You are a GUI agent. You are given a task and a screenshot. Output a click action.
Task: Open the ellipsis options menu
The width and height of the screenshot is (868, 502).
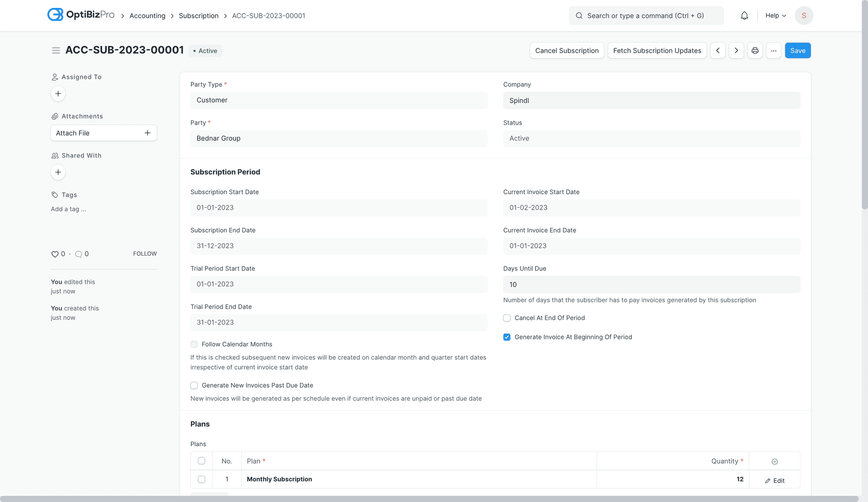coord(773,50)
